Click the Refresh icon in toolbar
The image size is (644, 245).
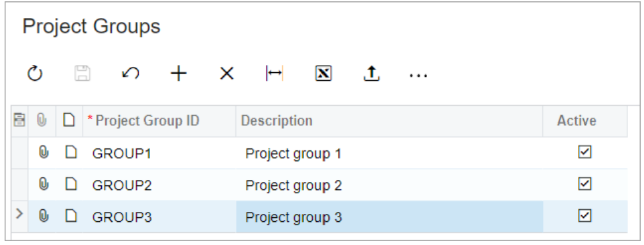tap(35, 74)
